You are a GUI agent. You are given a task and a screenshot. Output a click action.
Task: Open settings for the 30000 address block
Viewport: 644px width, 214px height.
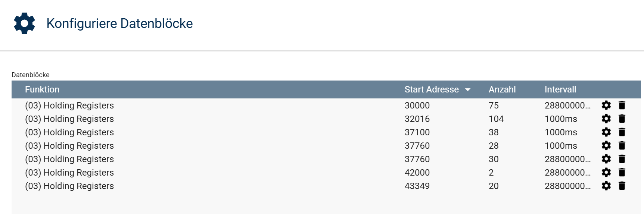point(606,106)
